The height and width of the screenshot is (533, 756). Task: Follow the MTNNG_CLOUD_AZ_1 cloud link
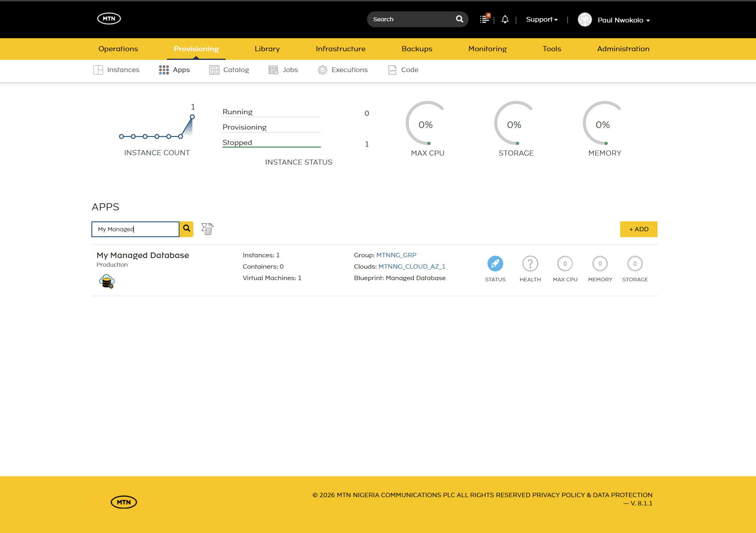pos(412,267)
